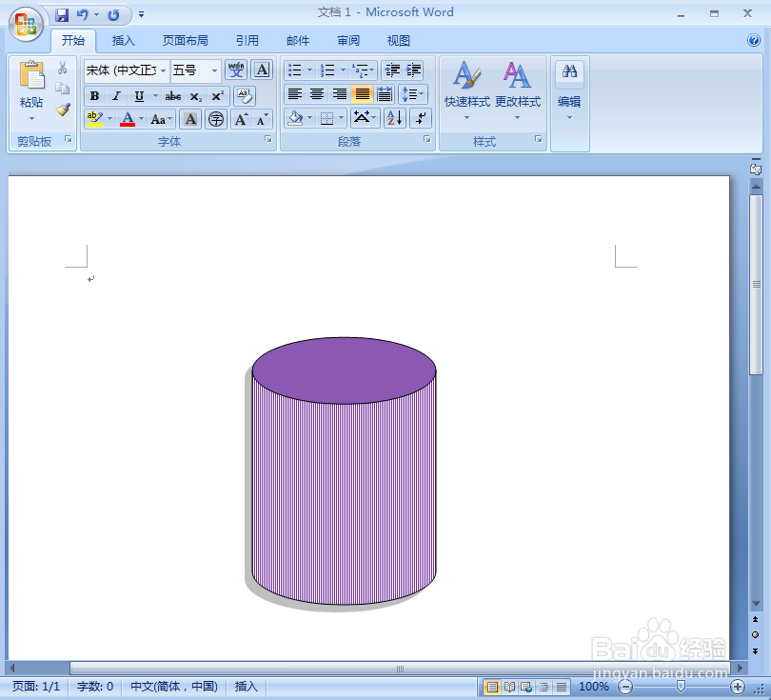Switch to the 插入 tab
Screen dimensions: 771x700
click(123, 40)
